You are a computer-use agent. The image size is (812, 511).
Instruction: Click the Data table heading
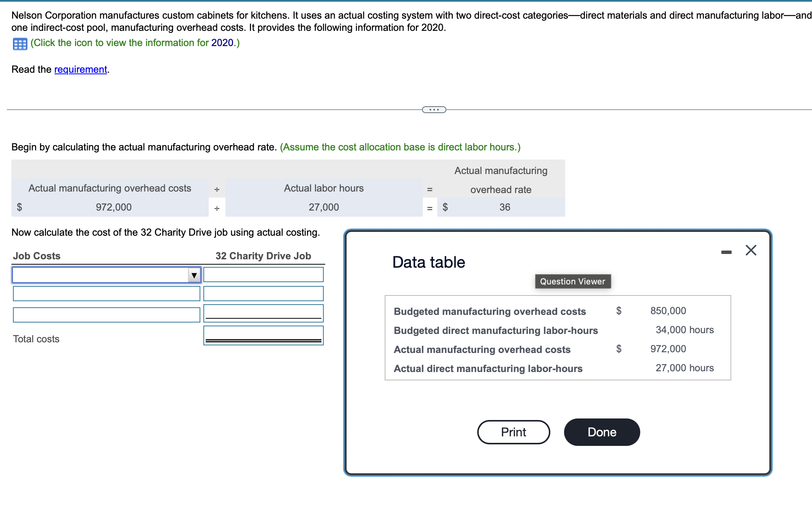pyautogui.click(x=428, y=262)
